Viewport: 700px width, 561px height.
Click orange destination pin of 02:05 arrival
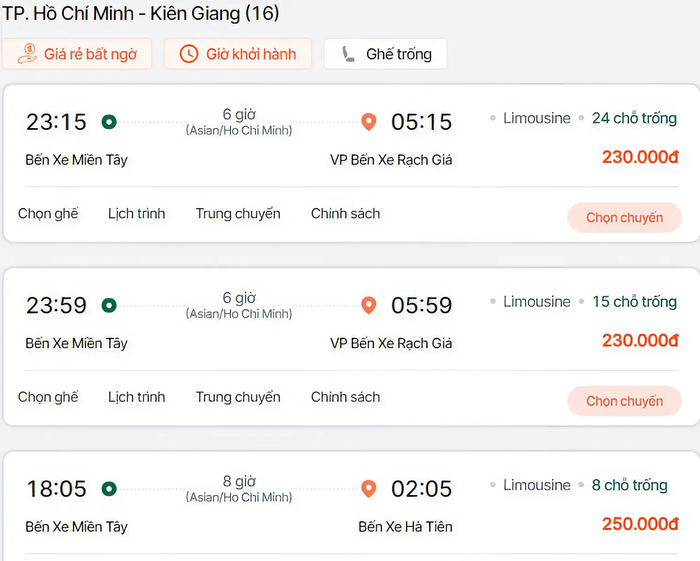[x=368, y=489]
